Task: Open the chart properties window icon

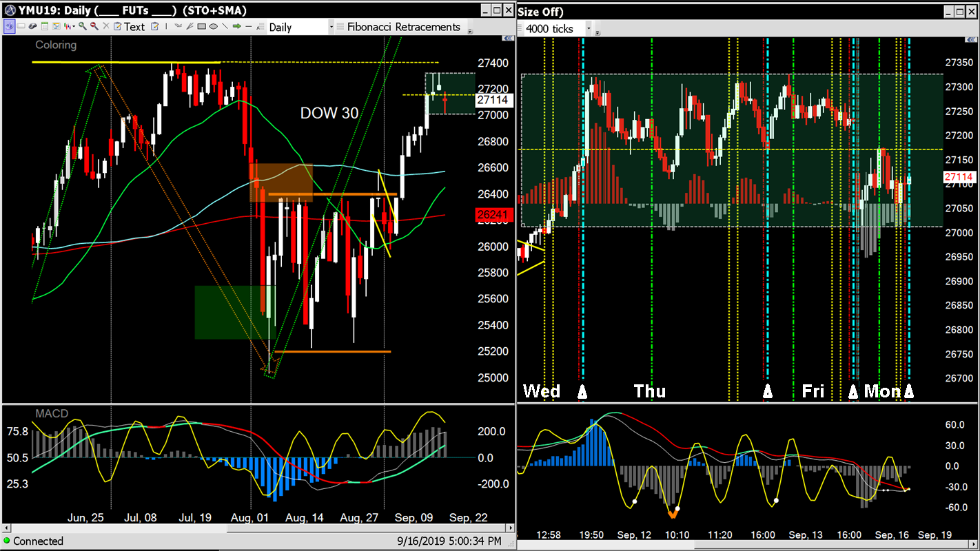Action: [57, 26]
